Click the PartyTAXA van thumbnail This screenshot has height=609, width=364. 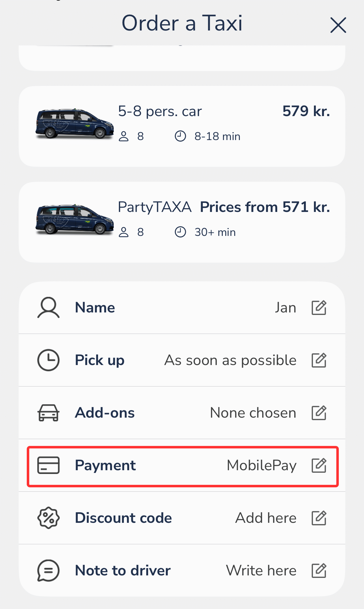point(75,219)
